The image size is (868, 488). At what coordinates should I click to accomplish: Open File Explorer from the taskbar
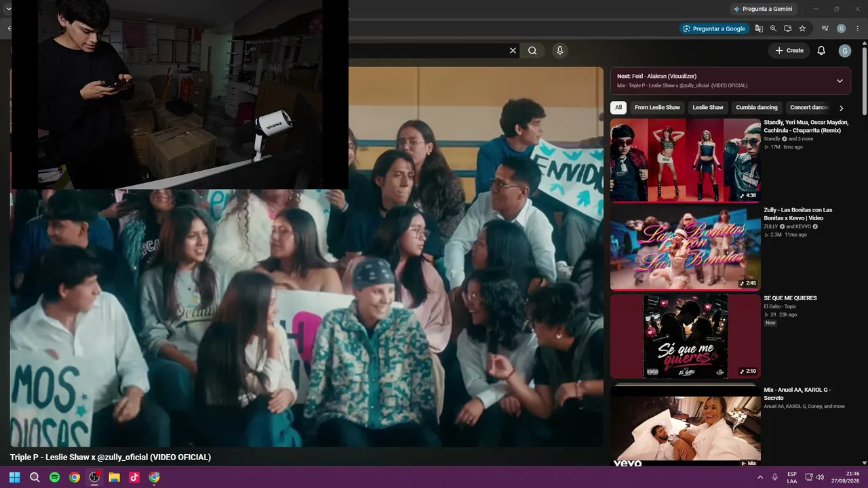click(115, 477)
